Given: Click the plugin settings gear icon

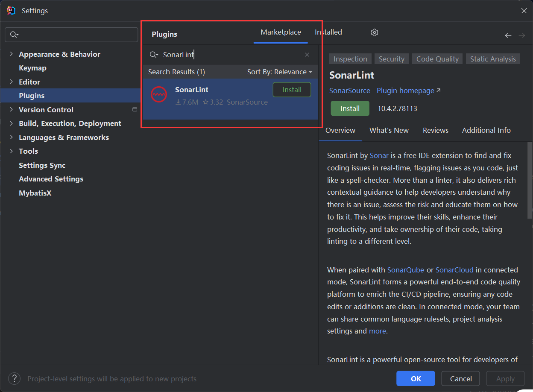Looking at the screenshot, I should pyautogui.click(x=375, y=32).
